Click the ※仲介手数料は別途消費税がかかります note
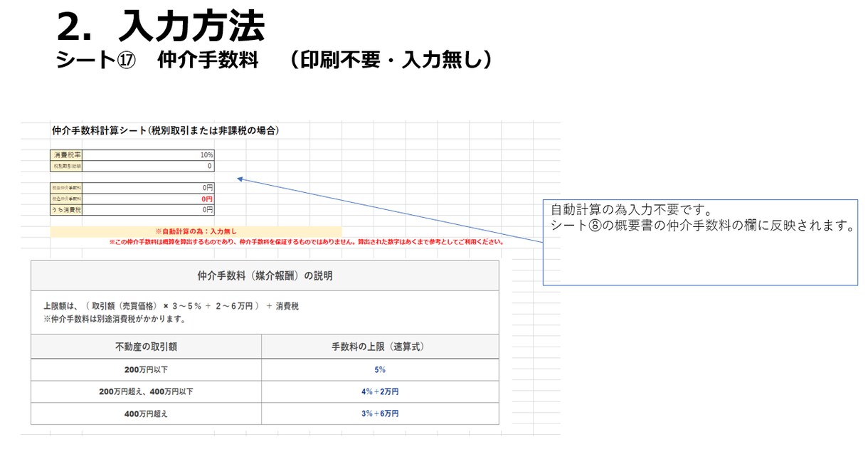Viewport: 868px width, 474px height. (x=115, y=319)
